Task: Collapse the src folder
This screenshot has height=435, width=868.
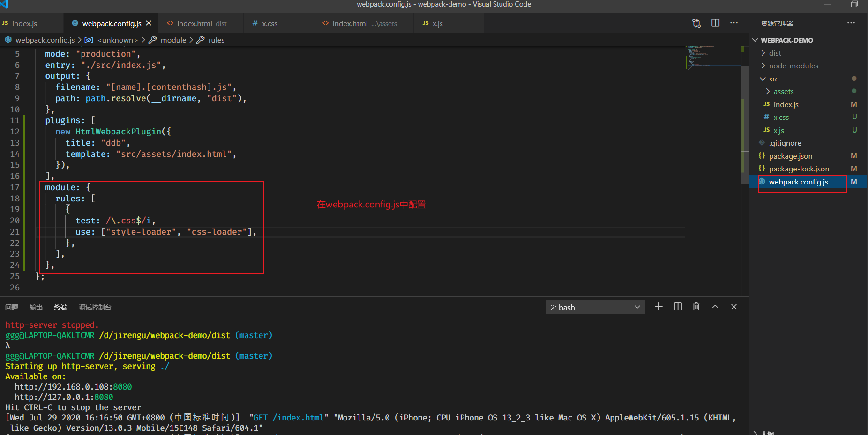Action: 773,79
